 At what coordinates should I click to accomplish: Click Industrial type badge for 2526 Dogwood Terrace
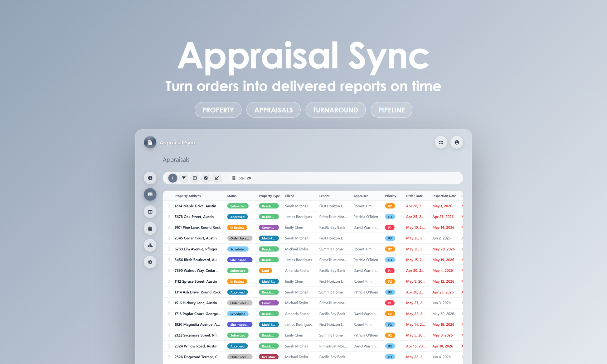tap(269, 357)
